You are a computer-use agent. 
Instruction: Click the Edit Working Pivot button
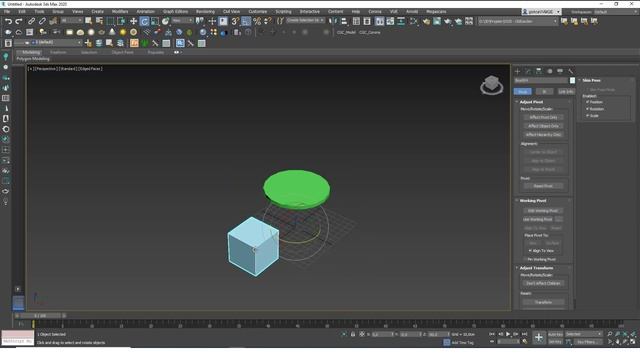(x=543, y=211)
